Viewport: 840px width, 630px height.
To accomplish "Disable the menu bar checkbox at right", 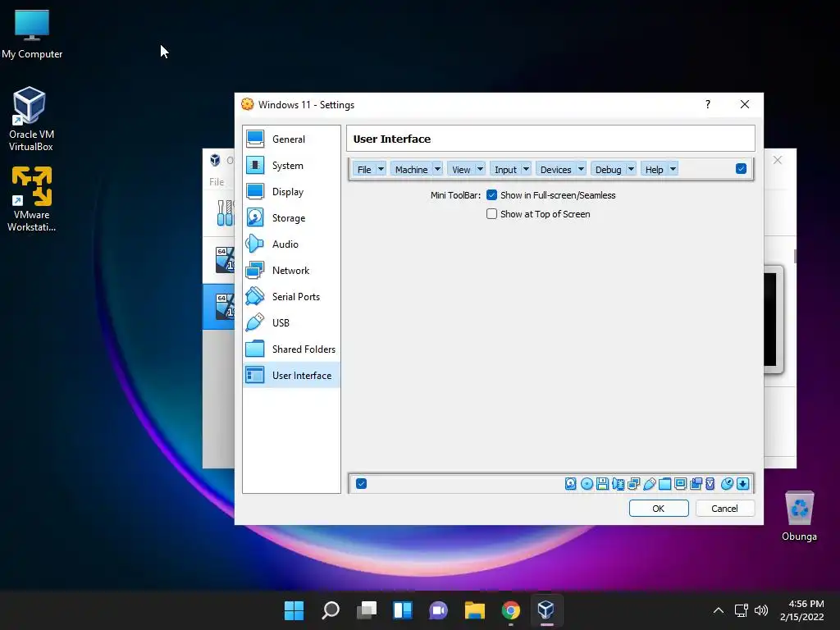I will point(741,169).
